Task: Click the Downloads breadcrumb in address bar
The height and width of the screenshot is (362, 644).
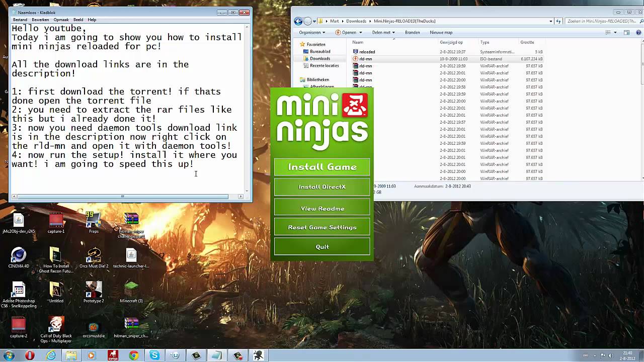Action: (x=356, y=21)
